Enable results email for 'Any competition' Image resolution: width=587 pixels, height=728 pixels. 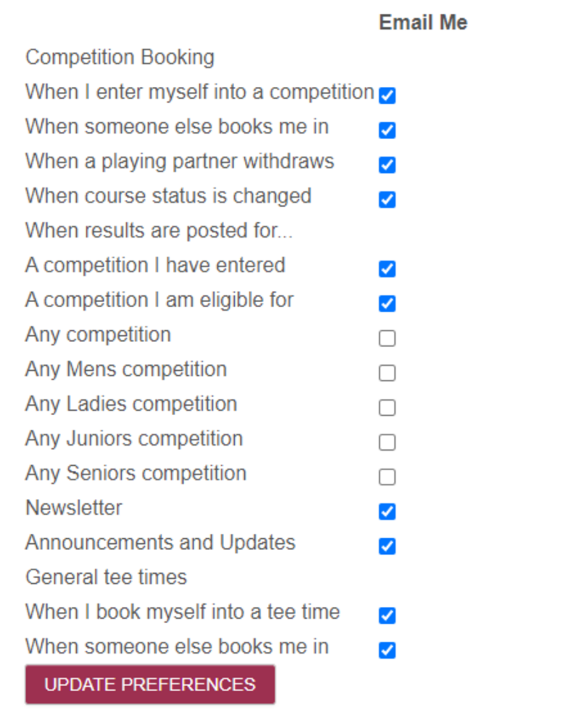tap(387, 338)
